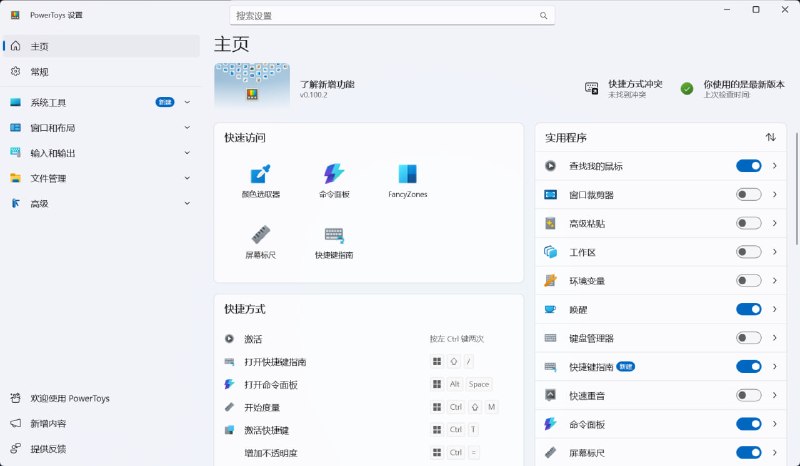Select 文件管理 category in sidebar

tap(101, 178)
